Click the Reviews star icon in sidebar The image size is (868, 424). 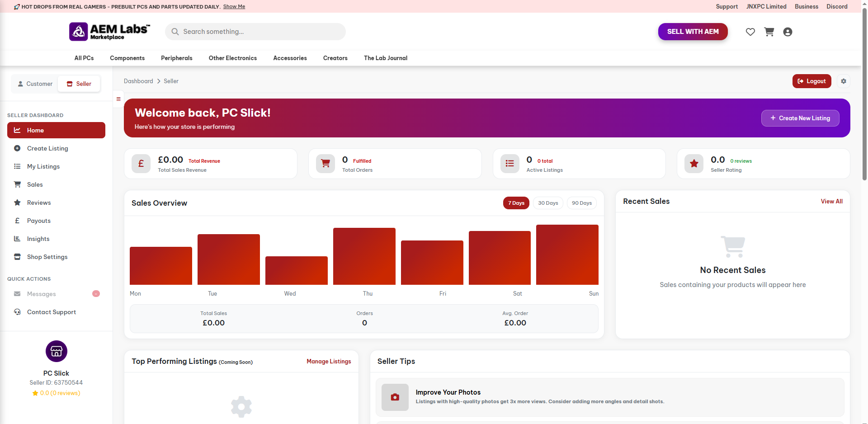tap(17, 203)
